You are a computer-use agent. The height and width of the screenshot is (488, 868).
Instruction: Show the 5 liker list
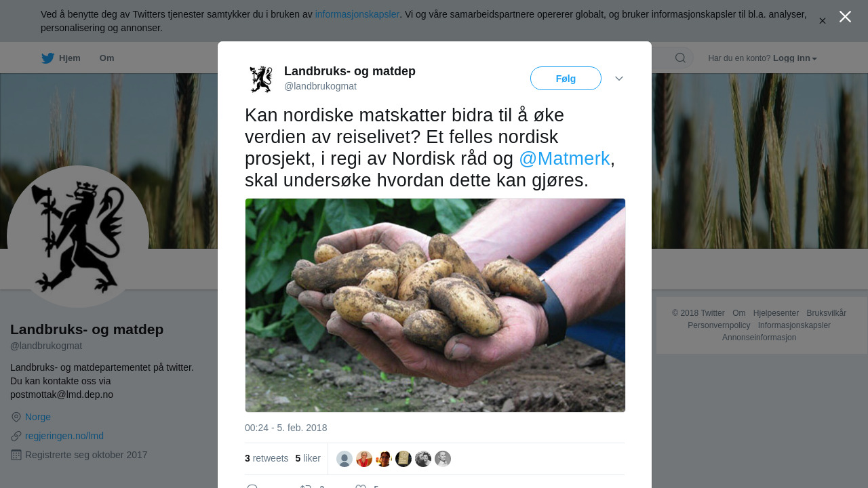click(308, 458)
